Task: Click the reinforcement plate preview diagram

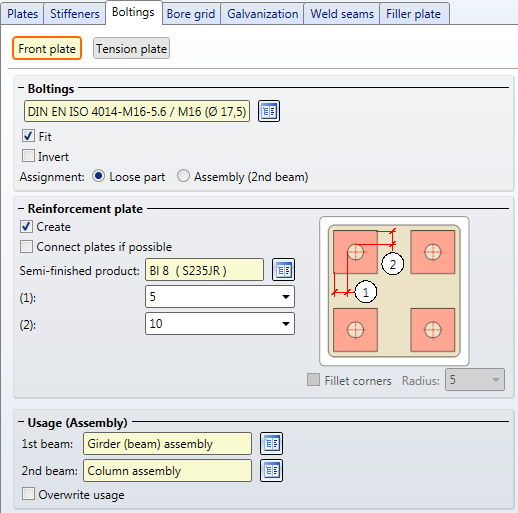Action: (x=394, y=291)
